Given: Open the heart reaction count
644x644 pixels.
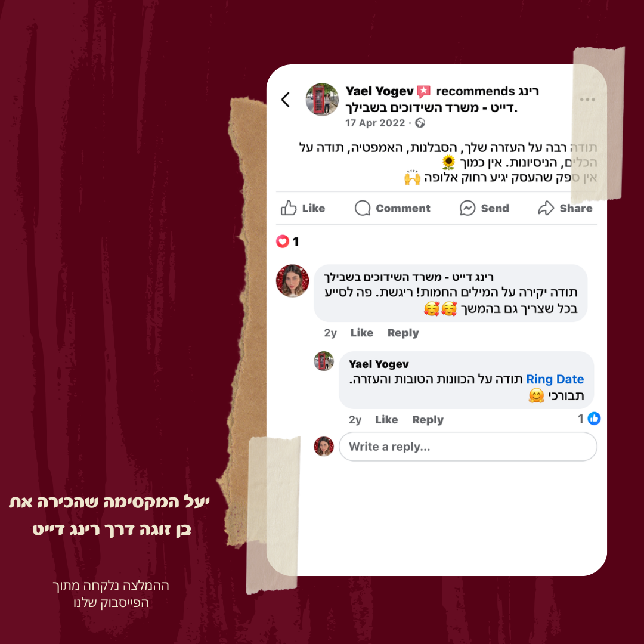Looking at the screenshot, I should coord(287,241).
